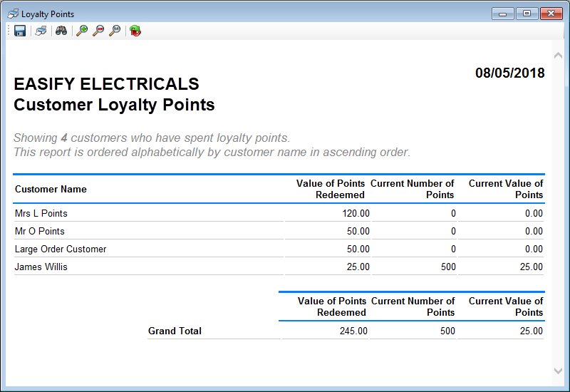Click the refresh report icon
This screenshot has width=570, height=392.
click(135, 31)
